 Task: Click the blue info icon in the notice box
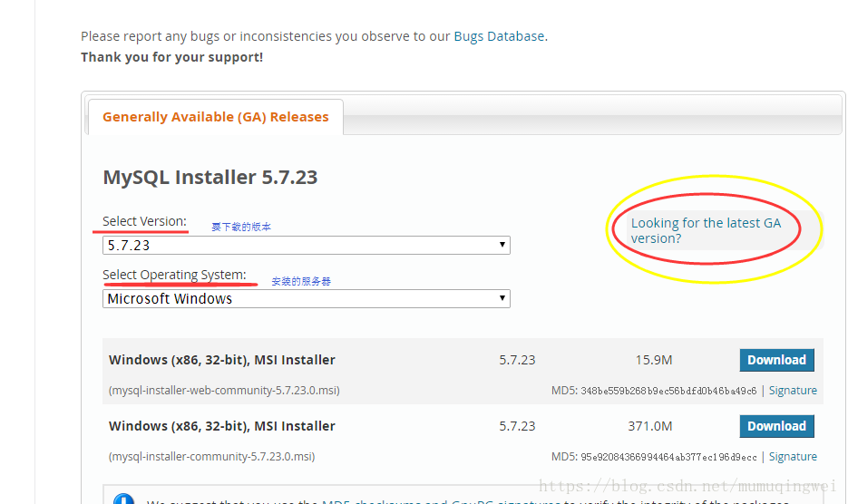[x=124, y=499]
